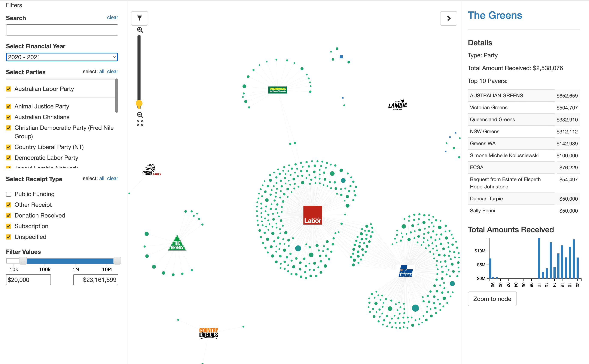Click the Zoom to node button

point(492,299)
